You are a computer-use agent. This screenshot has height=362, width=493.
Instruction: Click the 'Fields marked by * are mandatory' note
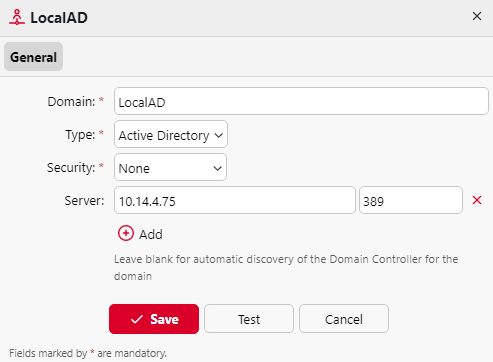coord(88,353)
